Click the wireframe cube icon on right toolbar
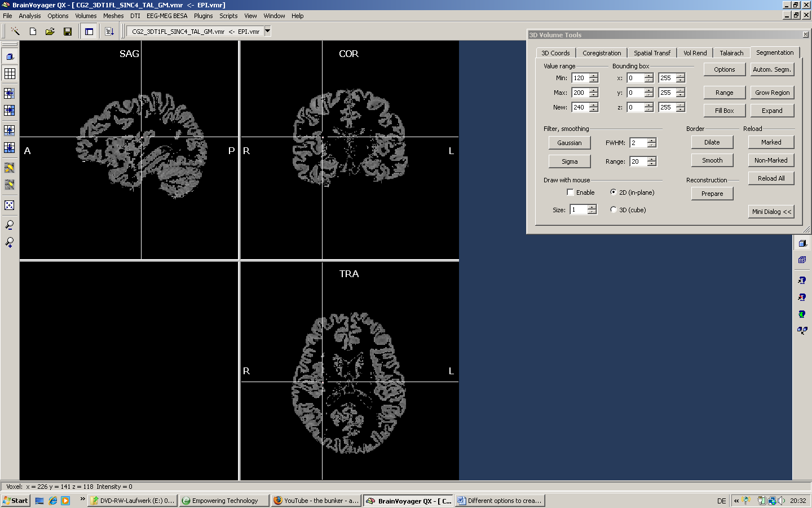Screen dimensions: 812x508 pyautogui.click(x=802, y=260)
